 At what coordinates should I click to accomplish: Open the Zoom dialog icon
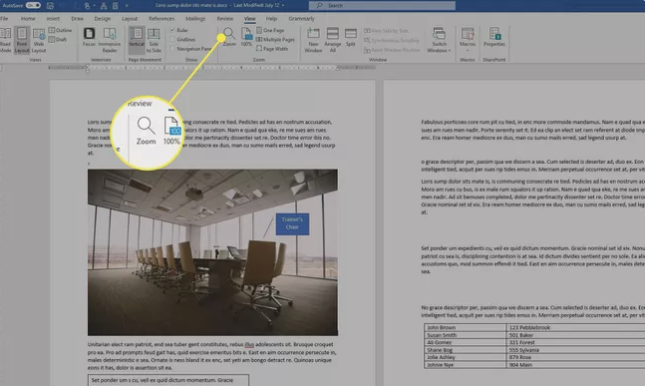click(229, 37)
